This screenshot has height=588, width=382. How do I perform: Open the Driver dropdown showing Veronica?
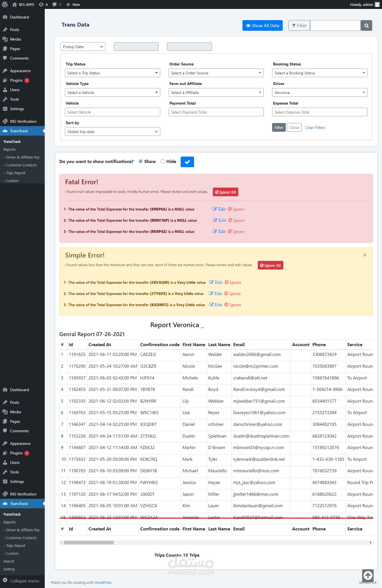(320, 93)
